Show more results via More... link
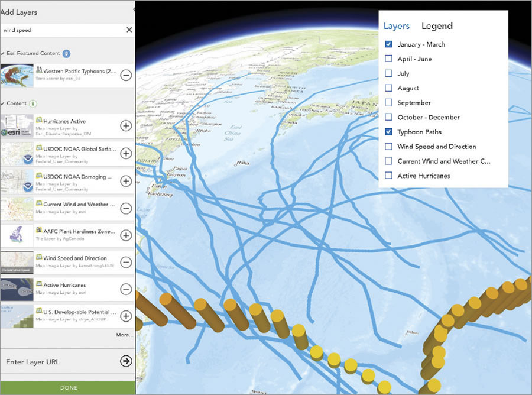This screenshot has height=395, width=532. [x=124, y=335]
